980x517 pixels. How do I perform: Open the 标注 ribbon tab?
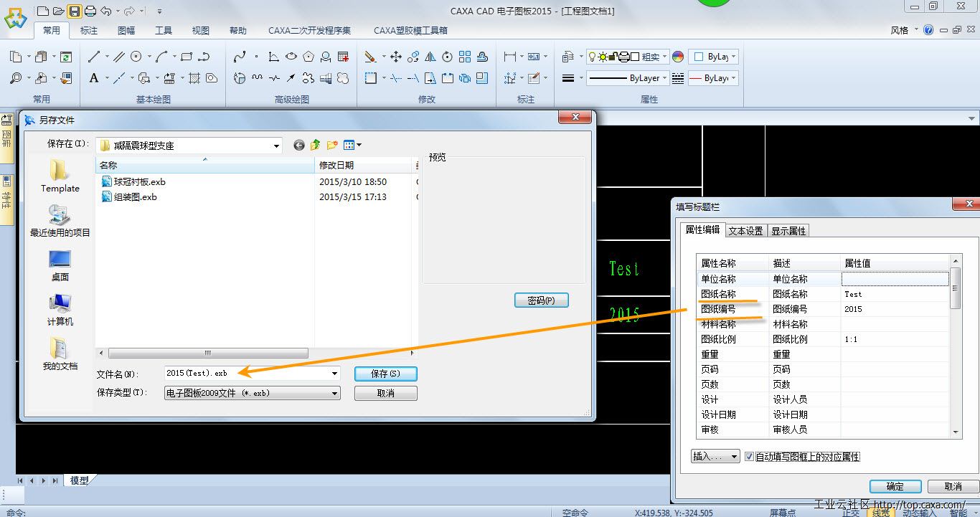point(89,31)
